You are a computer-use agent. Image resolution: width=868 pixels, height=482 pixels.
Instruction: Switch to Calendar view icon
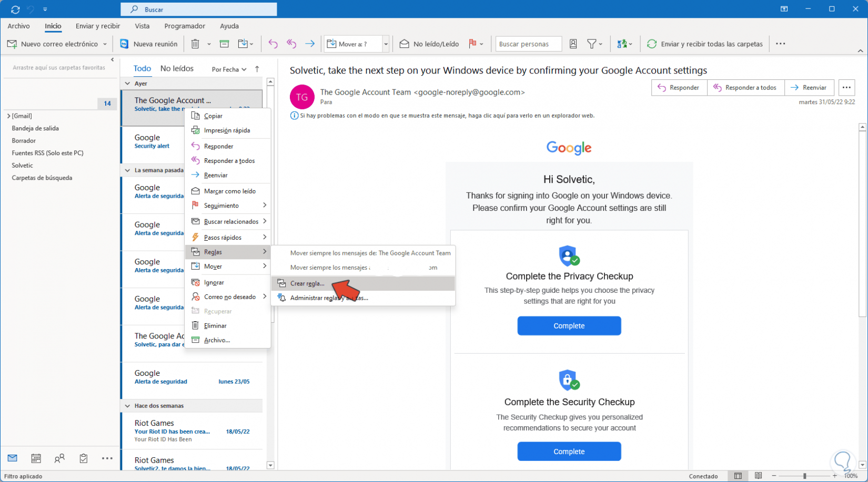tap(36, 458)
